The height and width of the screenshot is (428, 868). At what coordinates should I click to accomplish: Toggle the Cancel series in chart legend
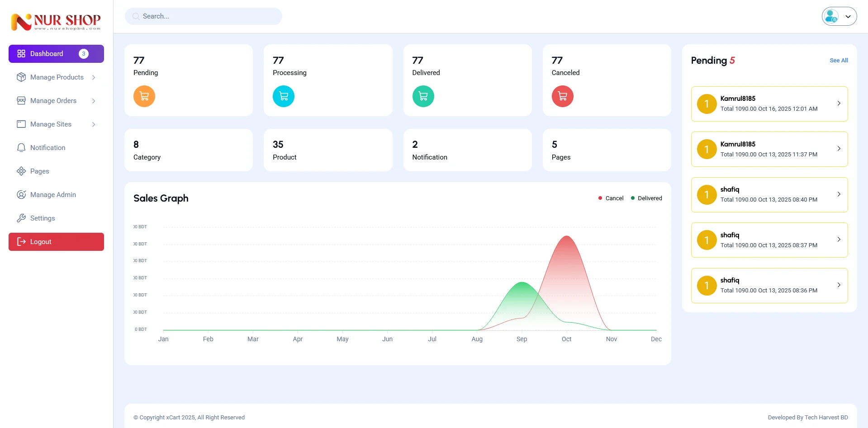point(611,198)
